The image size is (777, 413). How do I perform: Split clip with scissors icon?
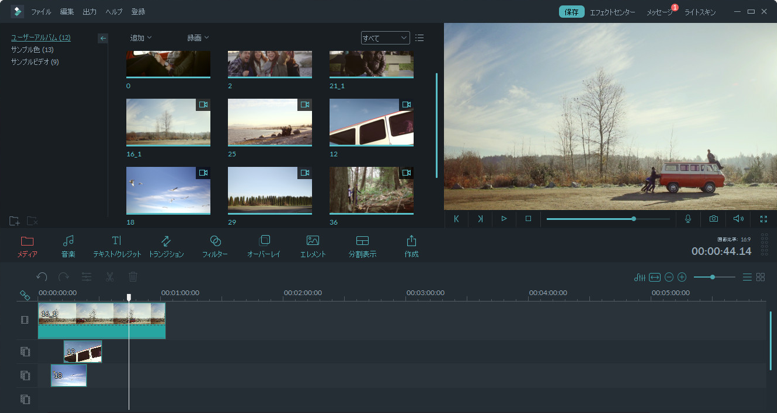[x=110, y=277]
